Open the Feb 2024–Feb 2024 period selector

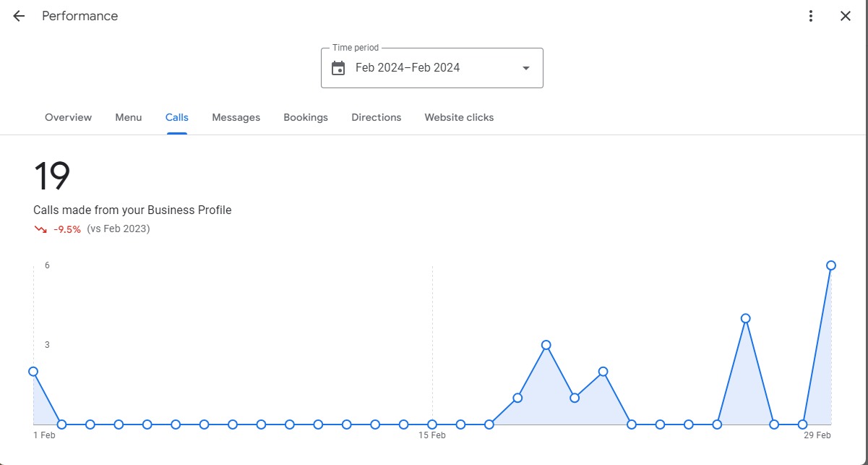tap(432, 68)
